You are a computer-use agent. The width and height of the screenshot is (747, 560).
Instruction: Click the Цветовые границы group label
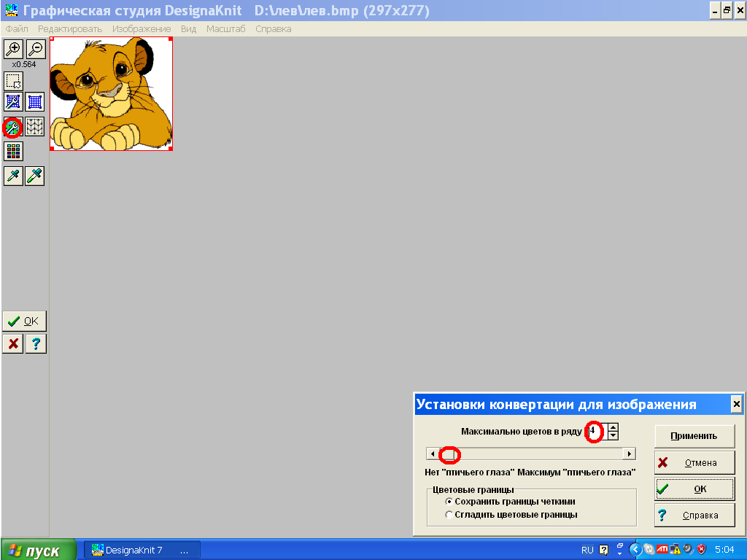pos(473,489)
